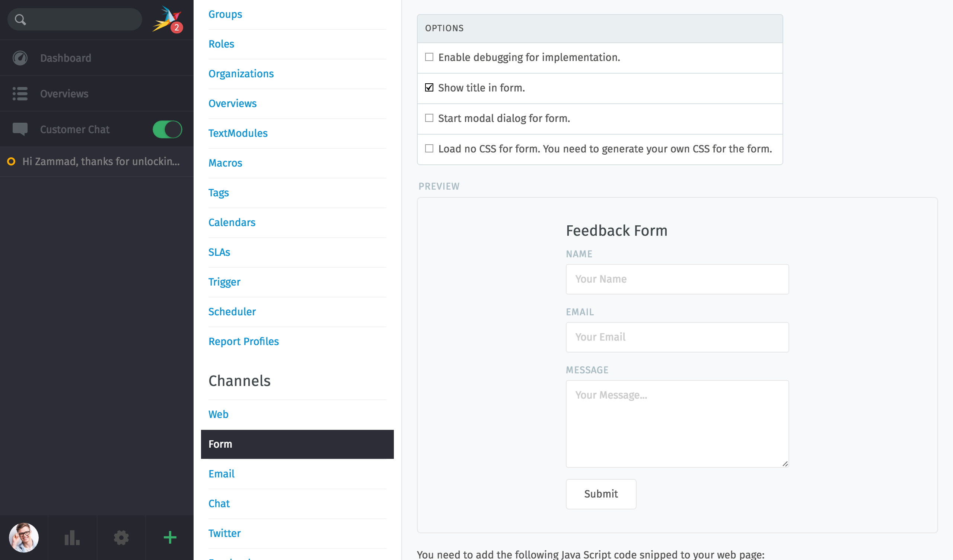Click the search magnifier icon
The image size is (953, 560).
19,18
